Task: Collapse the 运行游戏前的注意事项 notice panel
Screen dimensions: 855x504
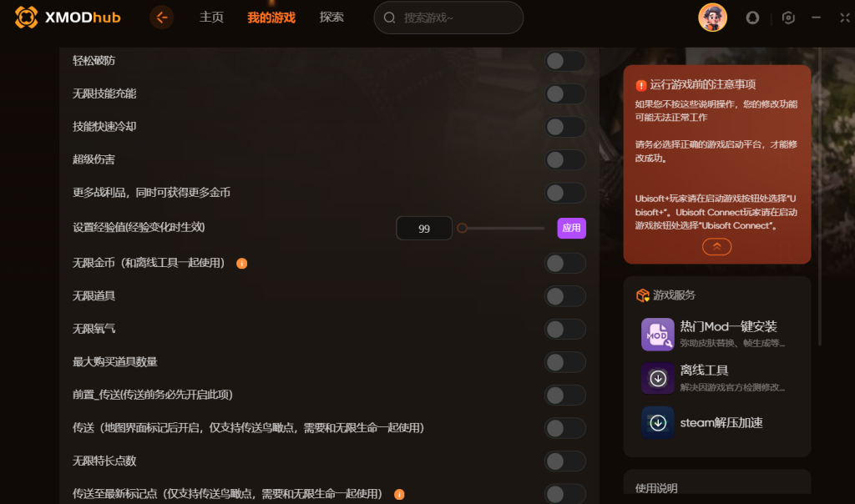Action: pos(716,247)
